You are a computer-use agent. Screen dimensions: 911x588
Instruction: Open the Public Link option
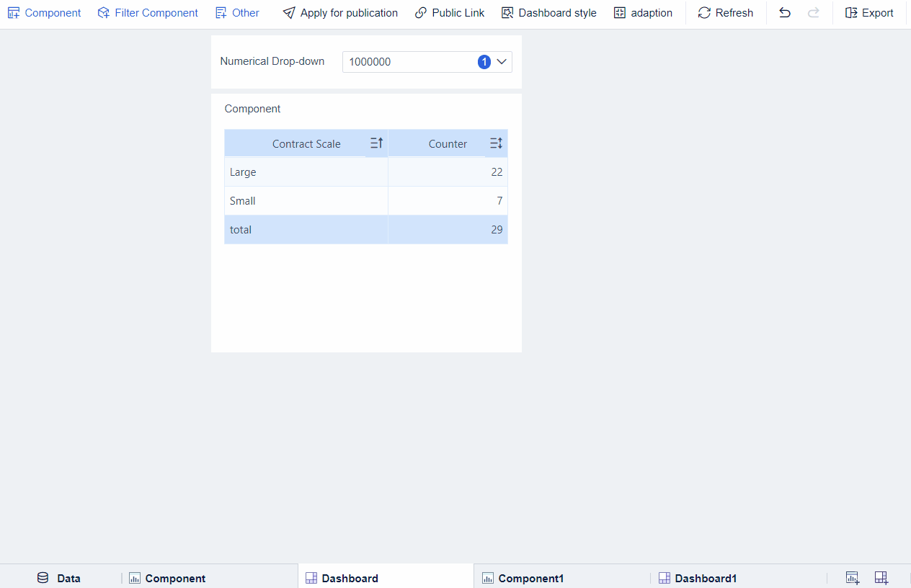tap(449, 12)
